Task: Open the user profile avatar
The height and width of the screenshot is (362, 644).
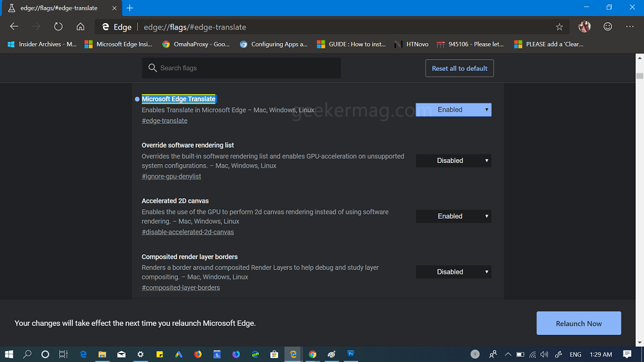Action: (585, 26)
